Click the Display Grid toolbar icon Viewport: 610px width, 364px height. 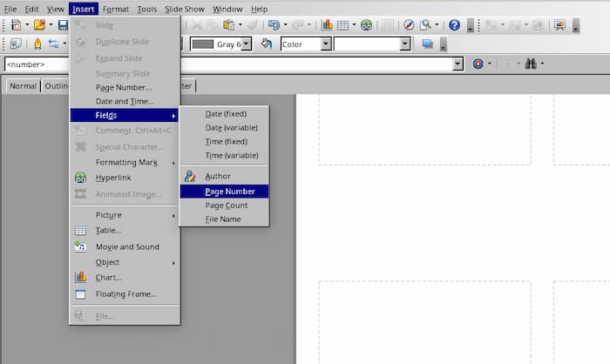point(388,25)
